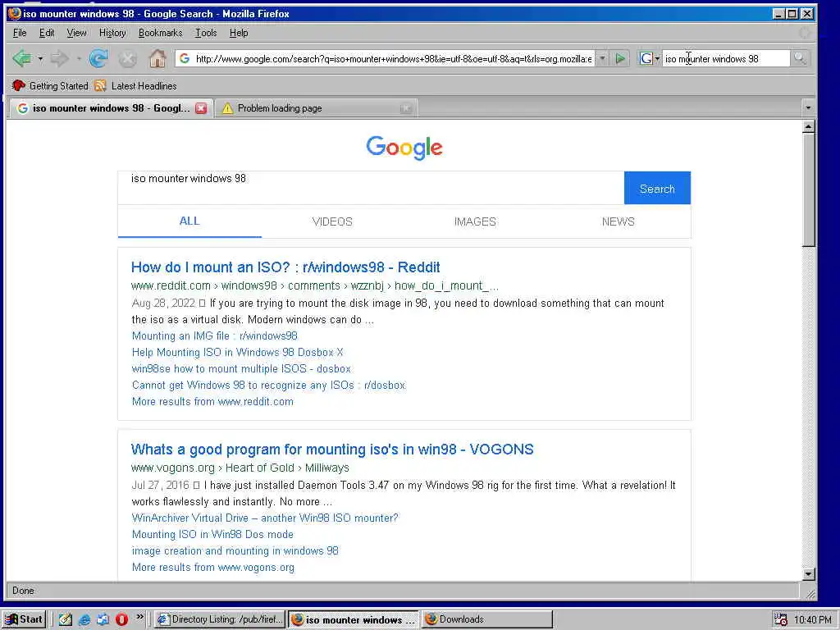Click the greyed Forward arrow button
840x630 pixels.
[59, 58]
